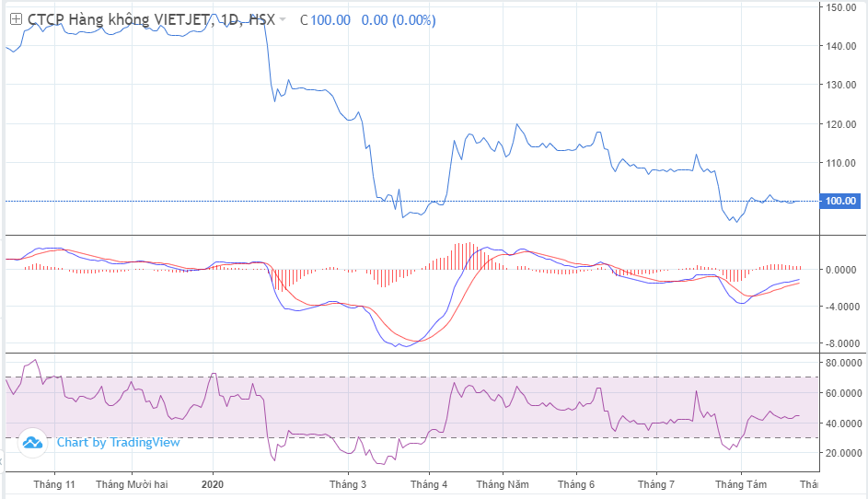Select the blue 100.00 current price label
Image resolution: width=868 pixels, height=499 pixels.
pyautogui.click(x=841, y=201)
